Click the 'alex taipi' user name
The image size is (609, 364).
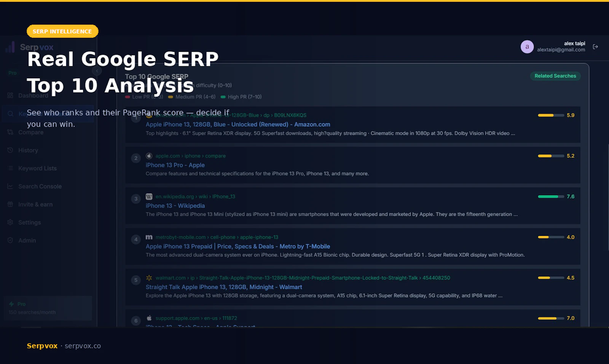pos(574,43)
